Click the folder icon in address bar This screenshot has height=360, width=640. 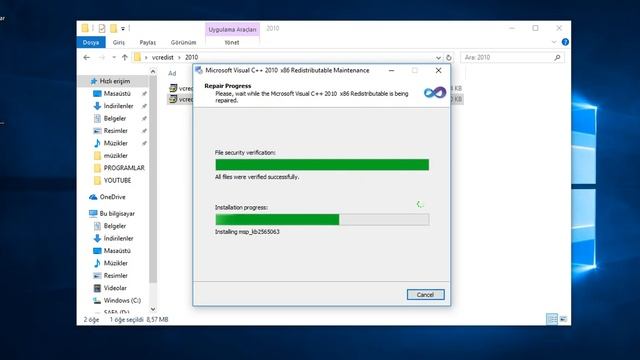[138, 58]
